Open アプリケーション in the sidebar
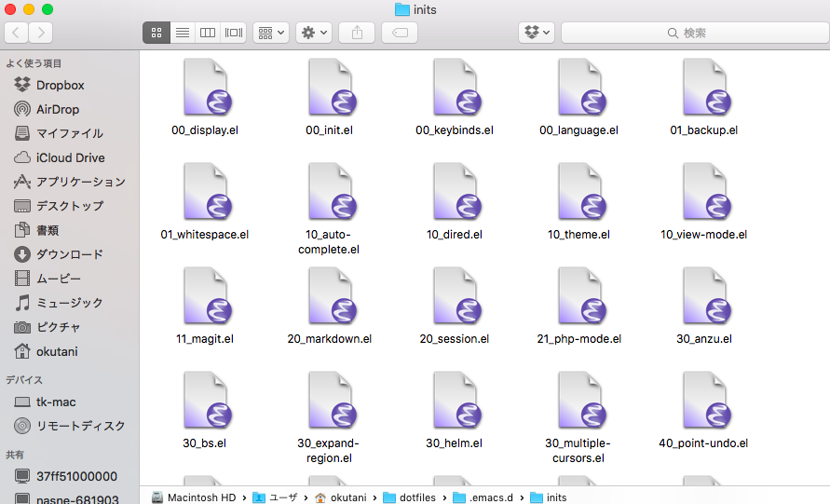The image size is (830, 504). point(70,182)
